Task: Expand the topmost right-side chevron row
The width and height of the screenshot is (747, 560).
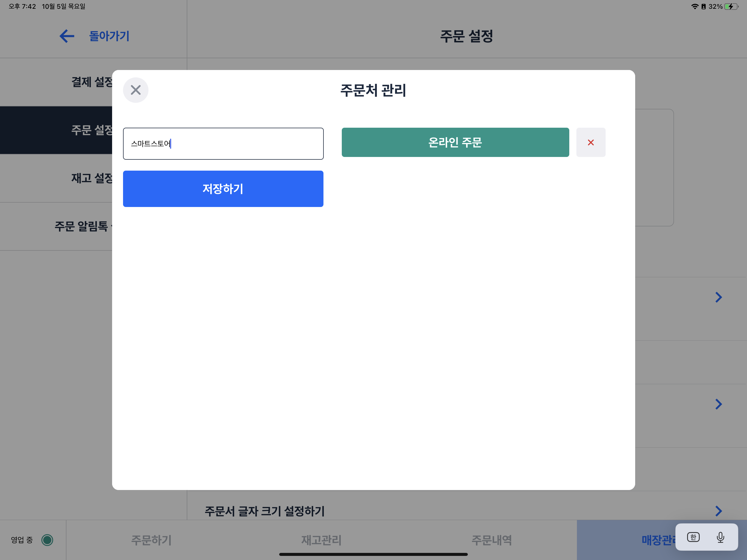Action: (718, 297)
